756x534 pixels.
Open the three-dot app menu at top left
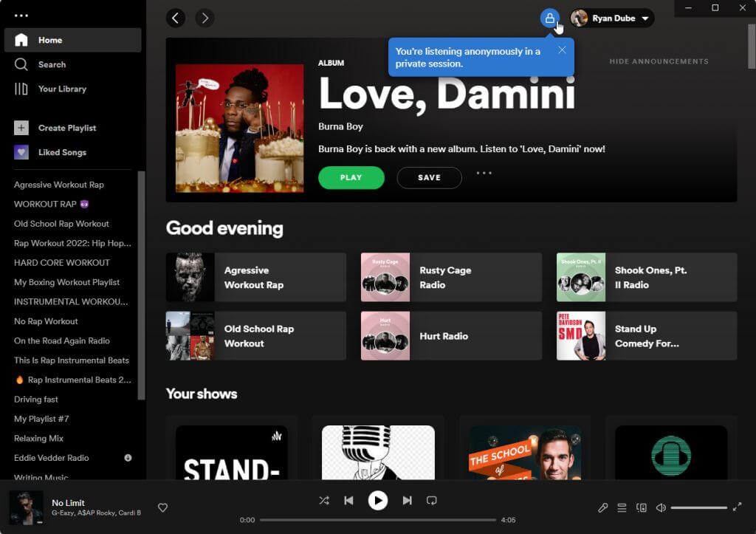click(x=21, y=16)
